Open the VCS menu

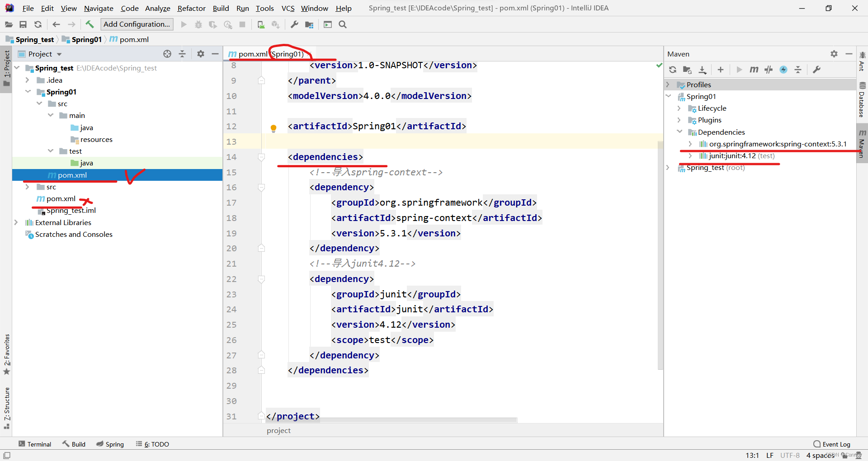[288, 8]
